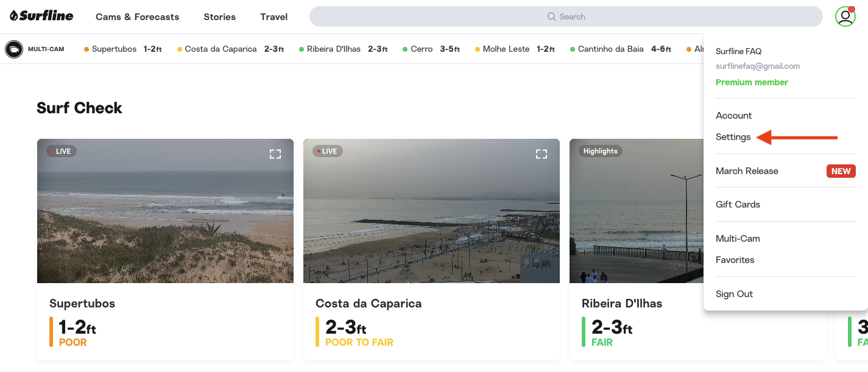
Task: Open Favorites from profile dropdown
Action: 735,260
